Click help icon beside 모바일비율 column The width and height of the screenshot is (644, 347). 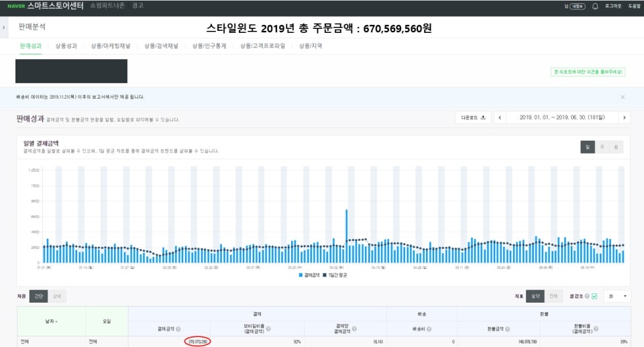pos(268,328)
